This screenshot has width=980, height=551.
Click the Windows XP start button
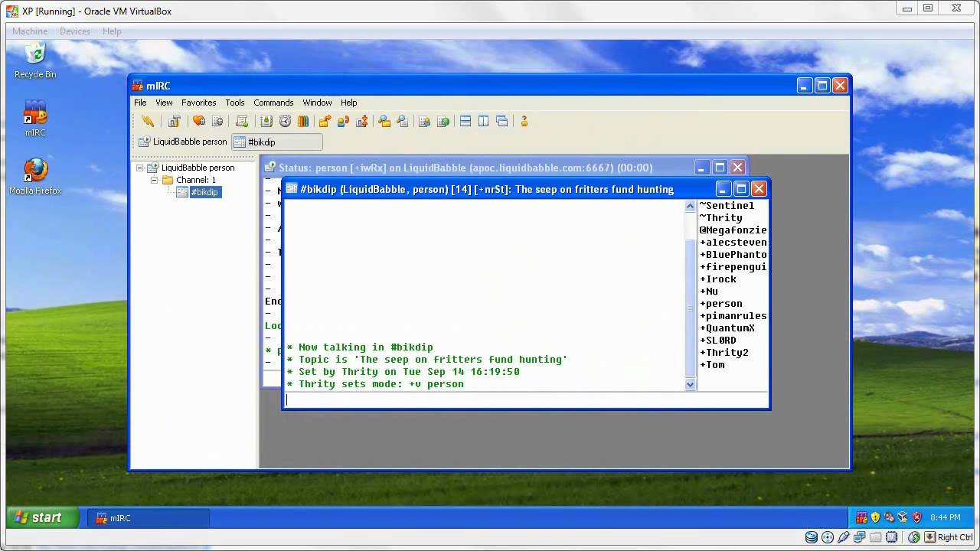(43, 517)
